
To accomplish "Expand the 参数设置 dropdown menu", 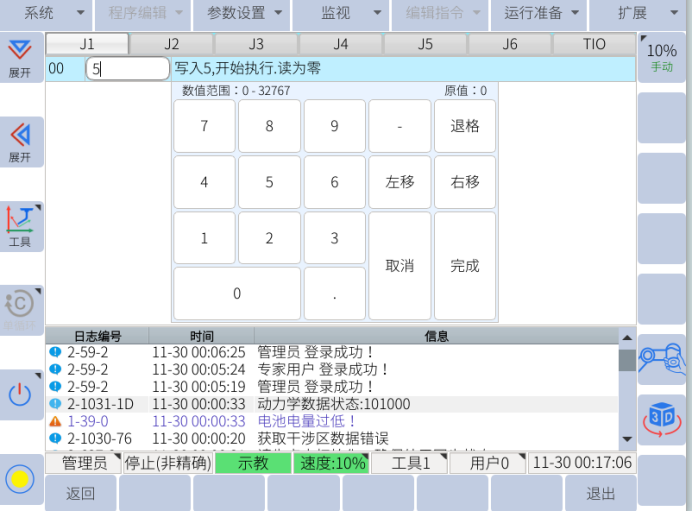I will pyautogui.click(x=243, y=14).
